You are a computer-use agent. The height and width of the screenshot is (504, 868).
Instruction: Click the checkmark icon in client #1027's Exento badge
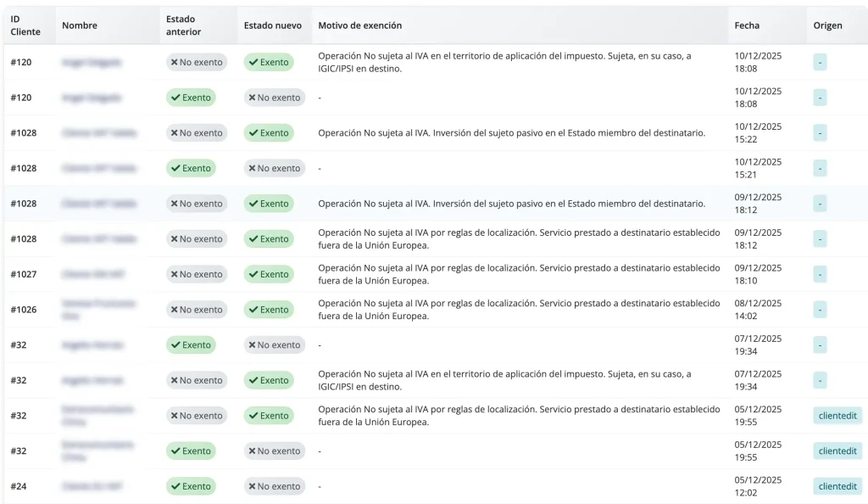253,274
